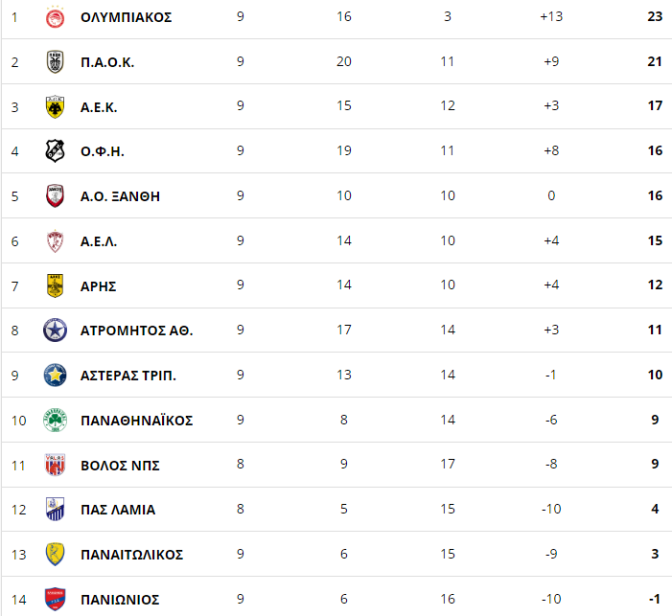Click the Α.Ο. Ξάνθη red crest
This screenshot has width=672, height=616.
pyautogui.click(x=55, y=195)
